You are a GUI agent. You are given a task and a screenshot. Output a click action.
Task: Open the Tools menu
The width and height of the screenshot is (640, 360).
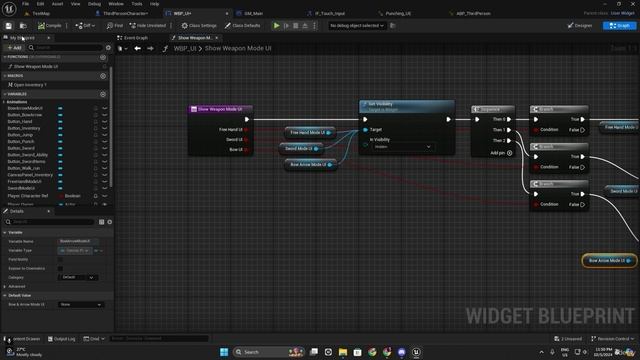tap(137, 4)
